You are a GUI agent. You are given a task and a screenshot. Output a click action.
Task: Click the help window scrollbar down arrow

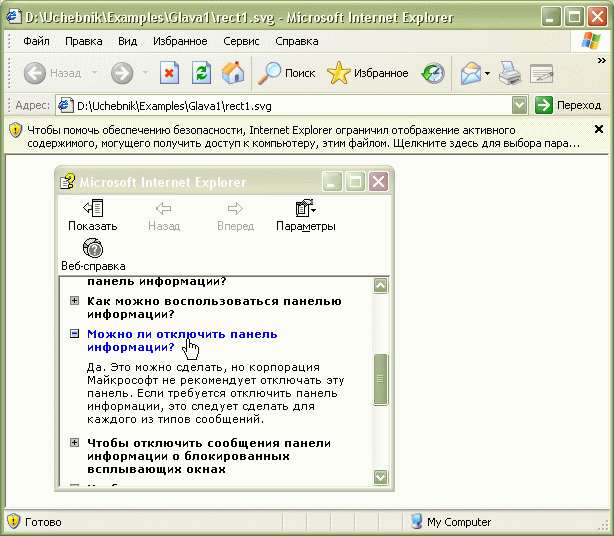click(x=380, y=477)
